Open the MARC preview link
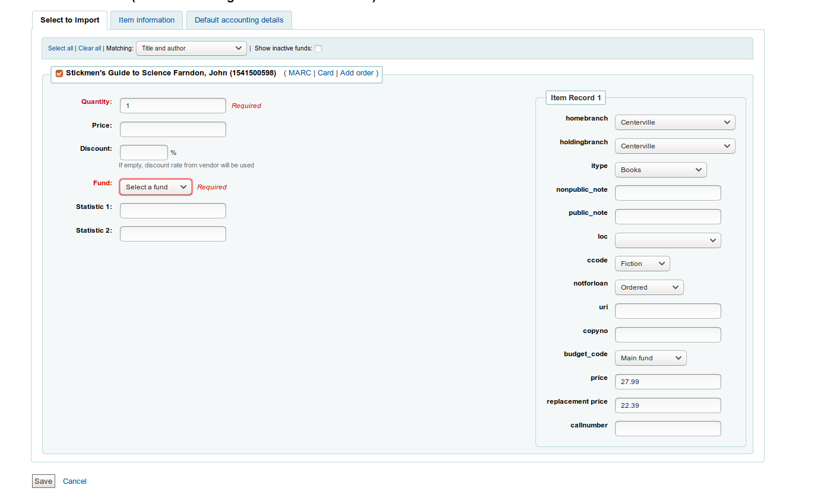This screenshot has height=504, width=821. click(299, 73)
